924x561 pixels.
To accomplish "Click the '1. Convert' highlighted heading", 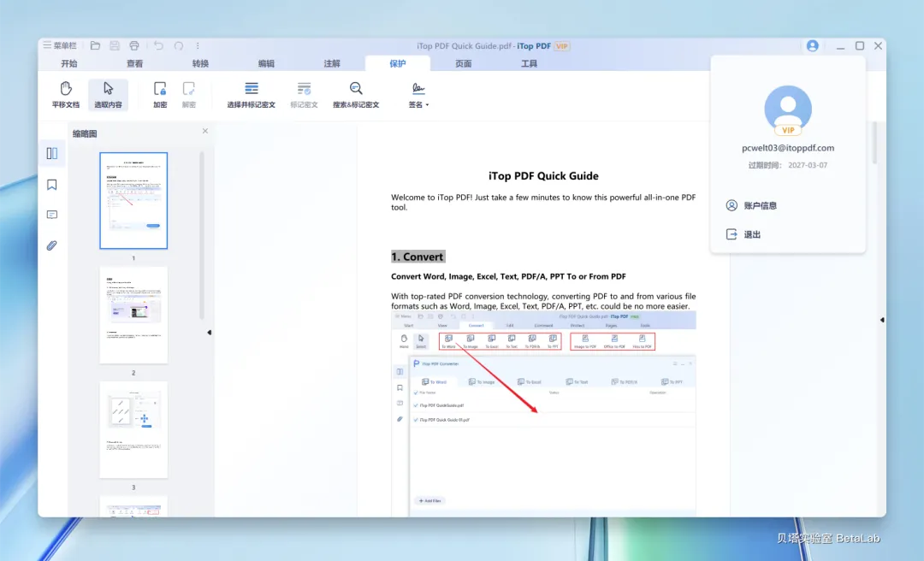I will (x=418, y=257).
